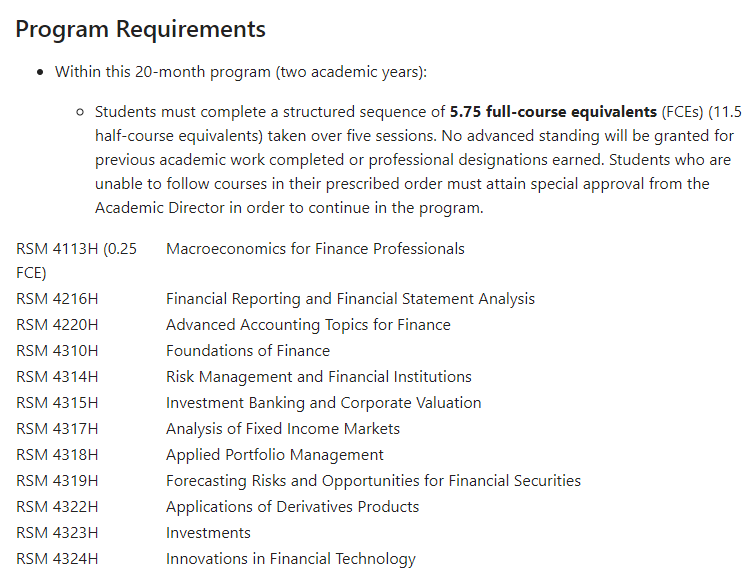The height and width of the screenshot is (571, 748).
Task: Click the Investments course title
Action: (208, 533)
